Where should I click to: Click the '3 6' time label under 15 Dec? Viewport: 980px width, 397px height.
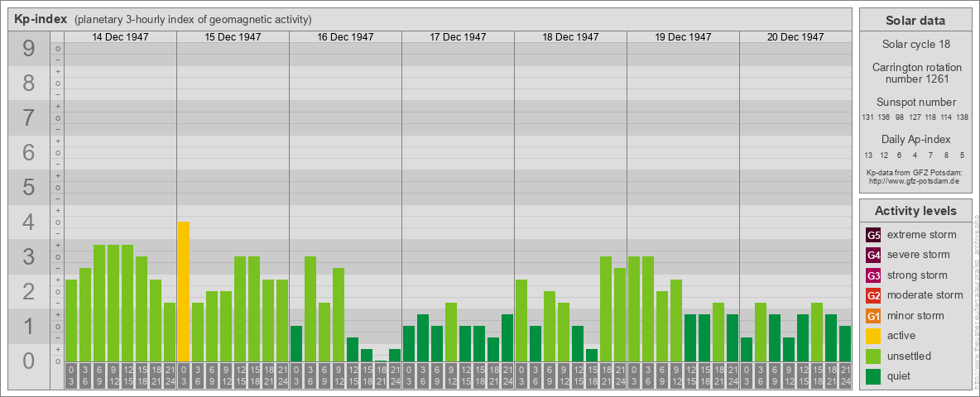coord(198,377)
